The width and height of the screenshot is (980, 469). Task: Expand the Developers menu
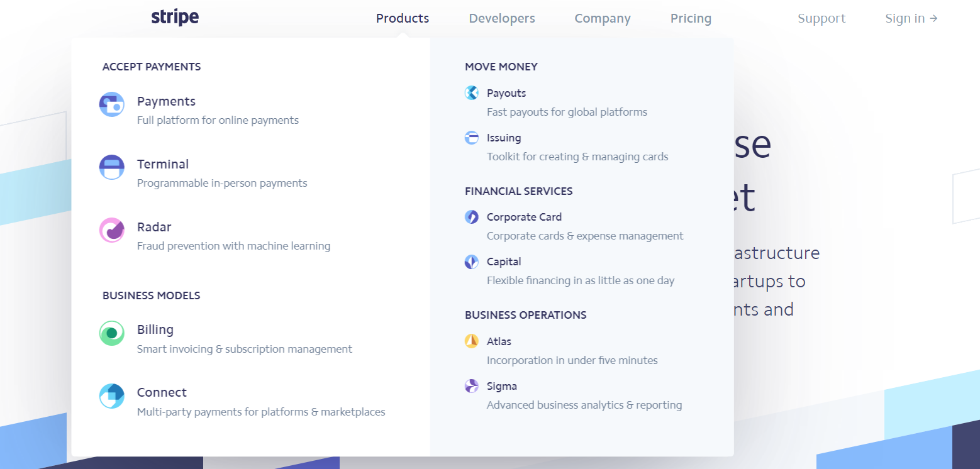[x=502, y=18]
